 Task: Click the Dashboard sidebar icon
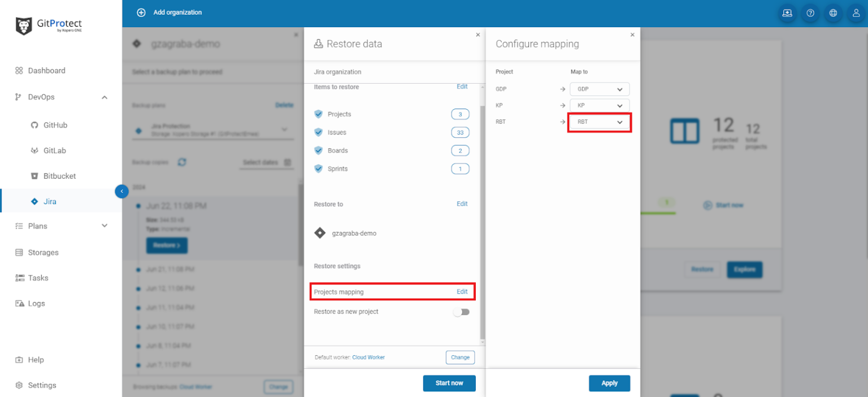pos(19,71)
